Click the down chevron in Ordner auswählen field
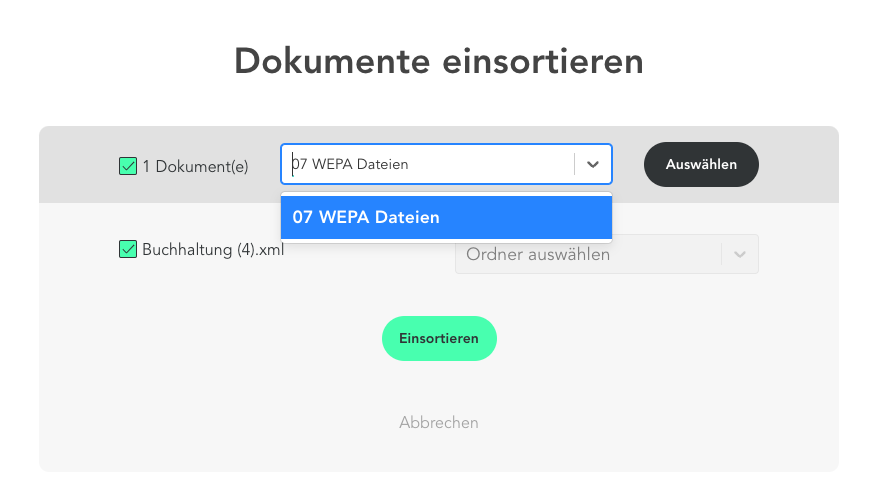This screenshot has width=881, height=501. pyautogui.click(x=740, y=254)
